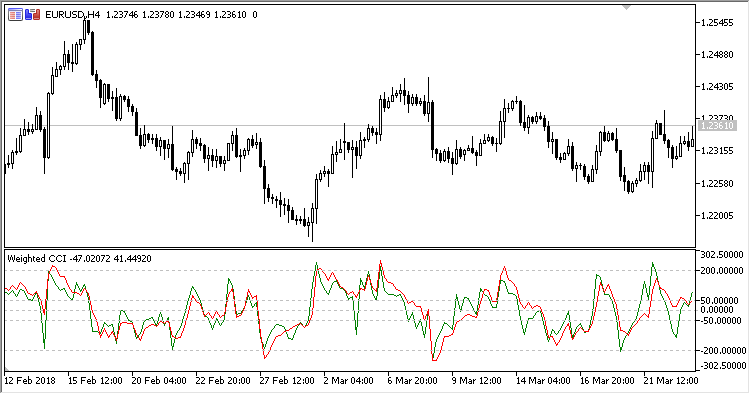Click indicator level -200.00000 label

point(723,350)
